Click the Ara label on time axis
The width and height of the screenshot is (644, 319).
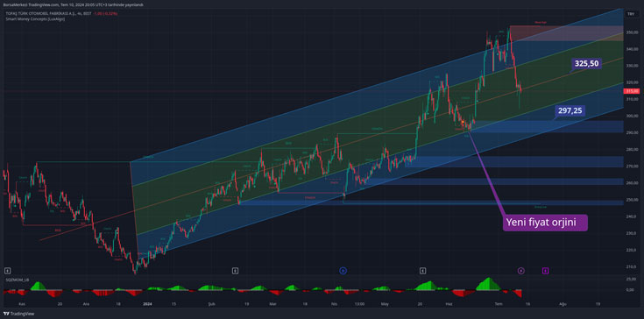[86, 304]
